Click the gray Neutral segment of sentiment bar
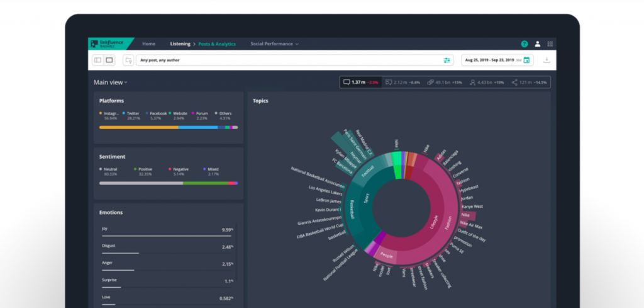 [x=141, y=183]
